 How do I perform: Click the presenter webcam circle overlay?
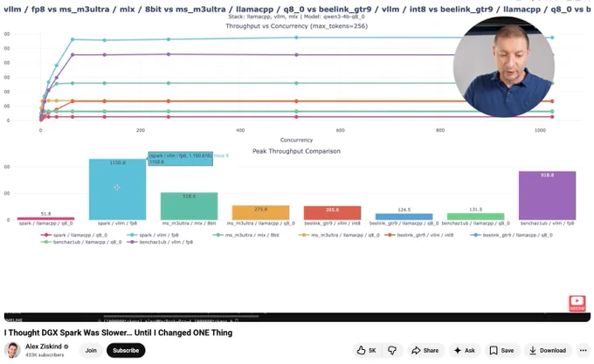(504, 66)
